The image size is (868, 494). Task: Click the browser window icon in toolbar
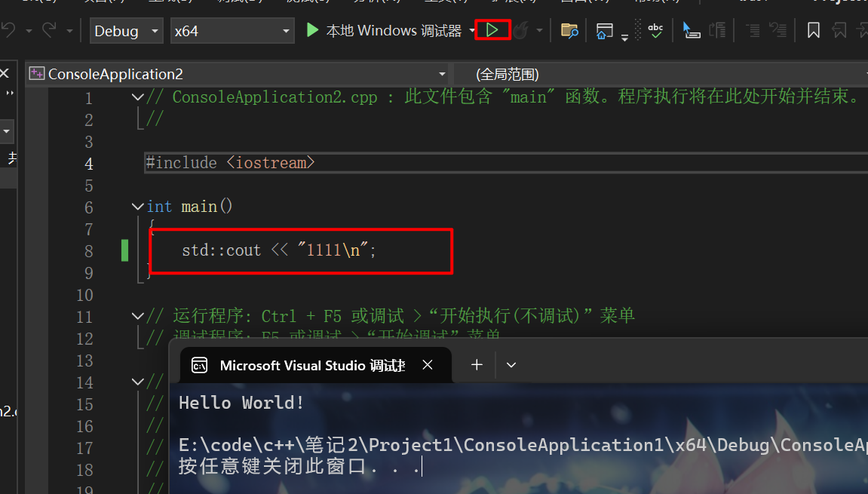click(604, 31)
